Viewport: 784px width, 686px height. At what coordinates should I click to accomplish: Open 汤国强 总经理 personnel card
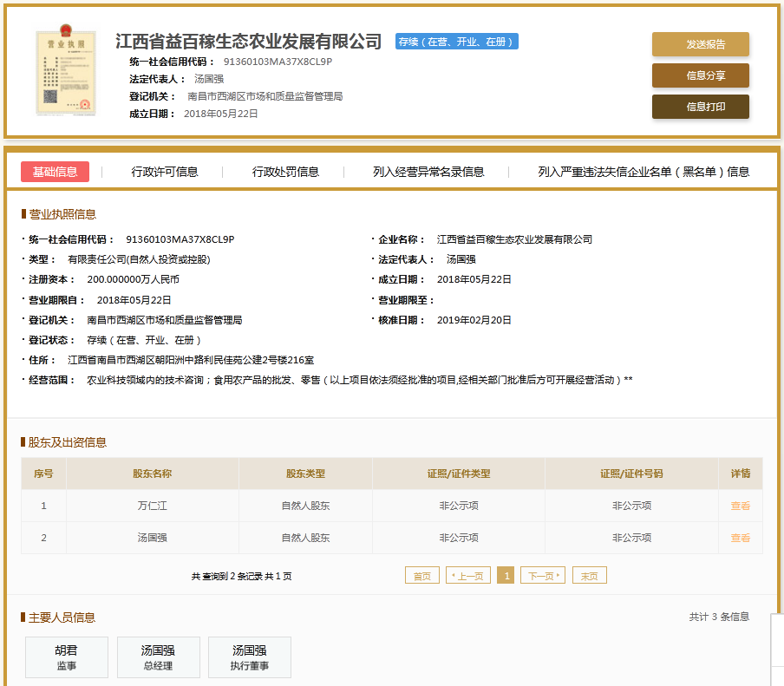click(x=158, y=657)
